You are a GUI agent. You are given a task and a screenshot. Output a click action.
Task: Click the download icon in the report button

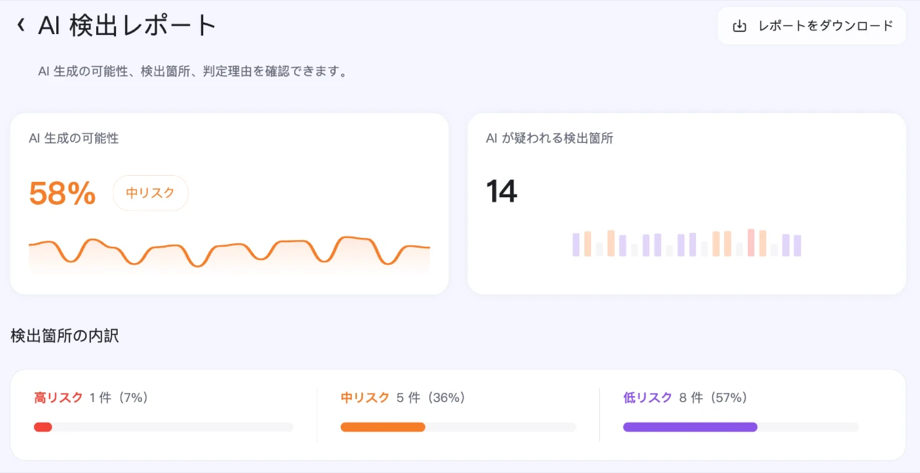click(739, 26)
